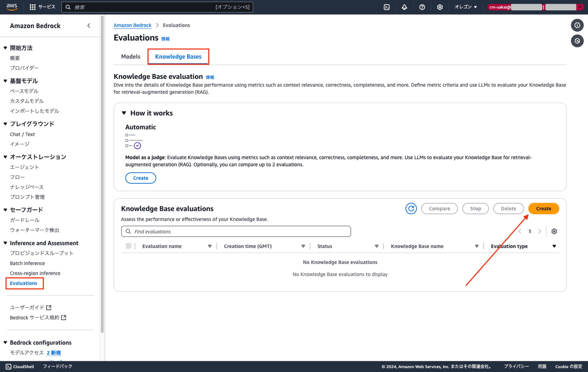Click the CloudShell icon in the footer
The image size is (588, 372).
click(x=9, y=366)
